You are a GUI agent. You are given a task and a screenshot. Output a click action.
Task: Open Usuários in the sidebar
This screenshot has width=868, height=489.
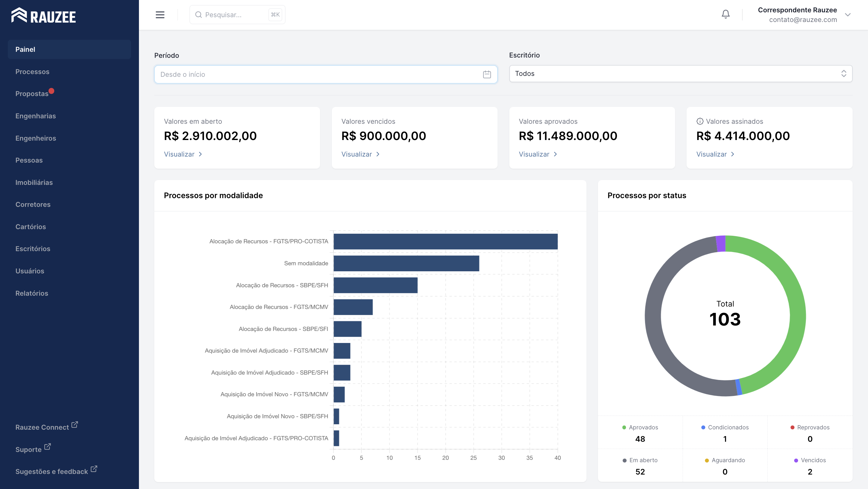[30, 271]
